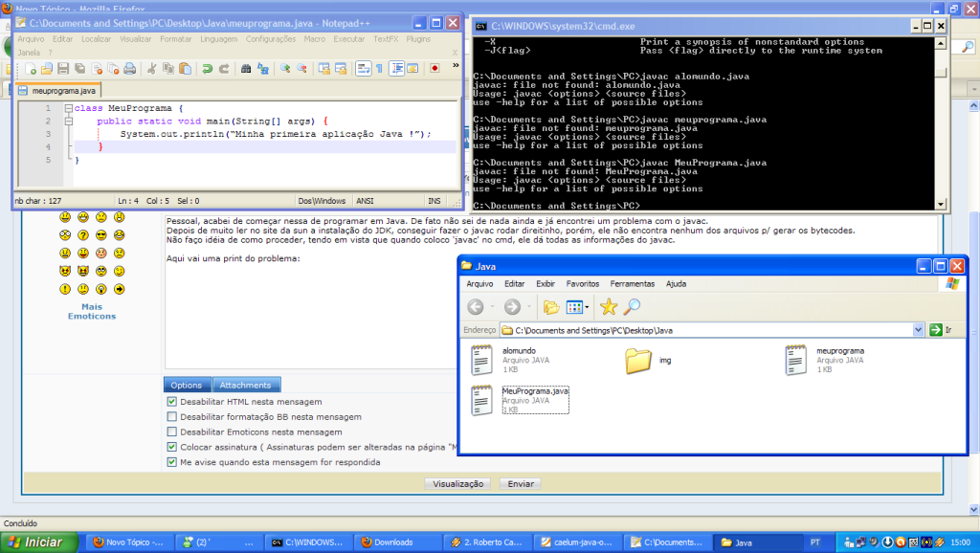This screenshot has width=980, height=553.
Task: Click the green Go arrow next to address bar
Action: point(936,330)
